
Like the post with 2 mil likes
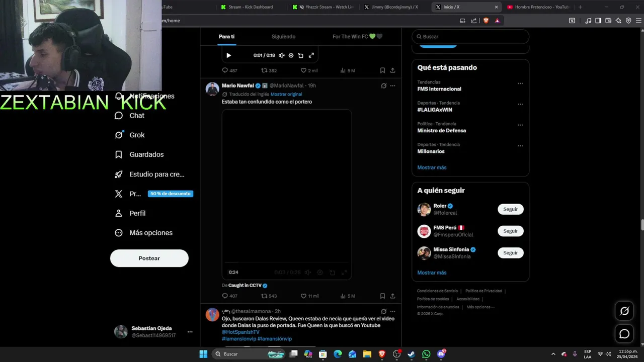pos(309,70)
